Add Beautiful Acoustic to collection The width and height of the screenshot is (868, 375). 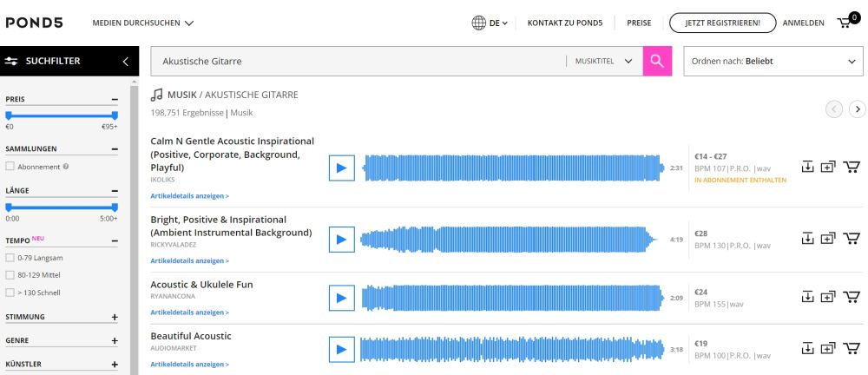[827, 348]
